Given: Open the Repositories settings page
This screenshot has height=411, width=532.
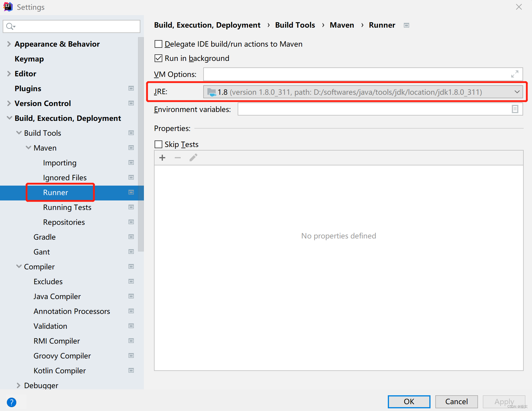Looking at the screenshot, I should click(x=64, y=222).
